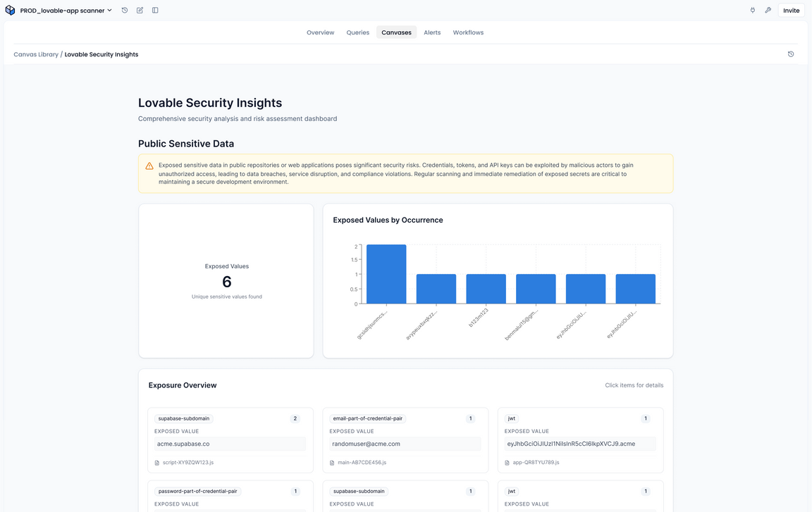The image size is (812, 512).
Task: Select the Alerts tab
Action: pyautogui.click(x=432, y=32)
